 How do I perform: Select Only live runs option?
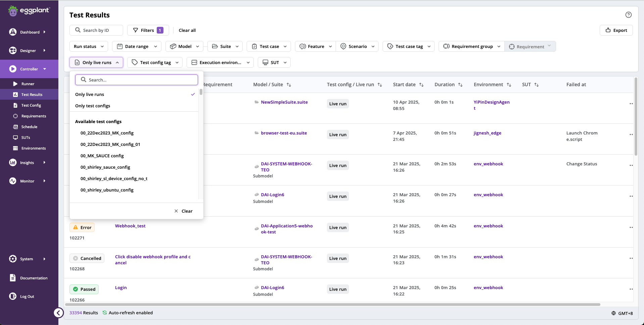[x=134, y=94]
